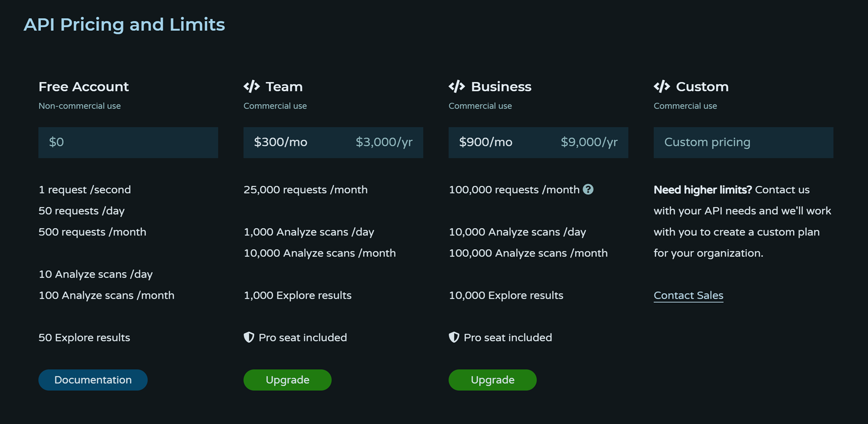This screenshot has width=868, height=424.
Task: Click the code icon beside Custom
Action: [x=662, y=87]
